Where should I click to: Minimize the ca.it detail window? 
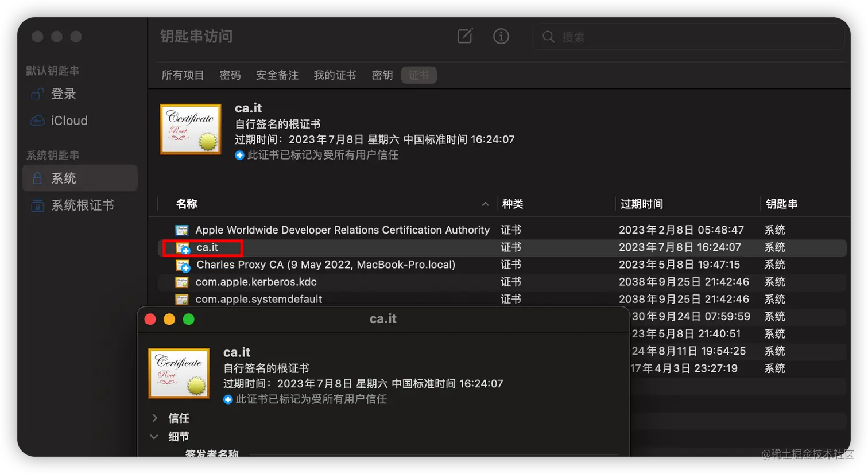pos(169,319)
